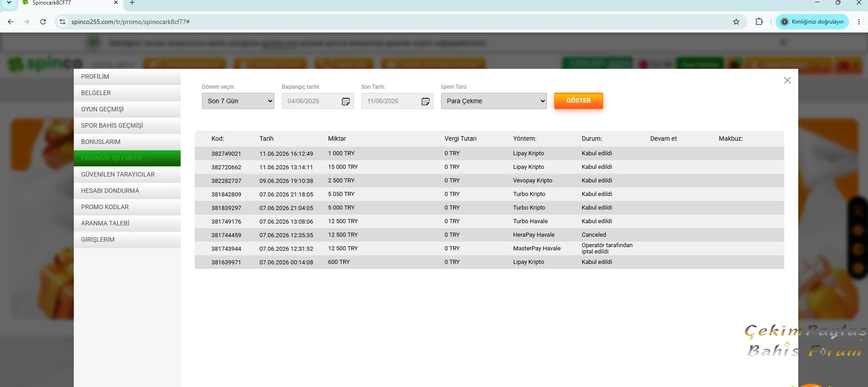
Task: Open HESABI DONDURMA in the sidebar
Action: (127, 191)
